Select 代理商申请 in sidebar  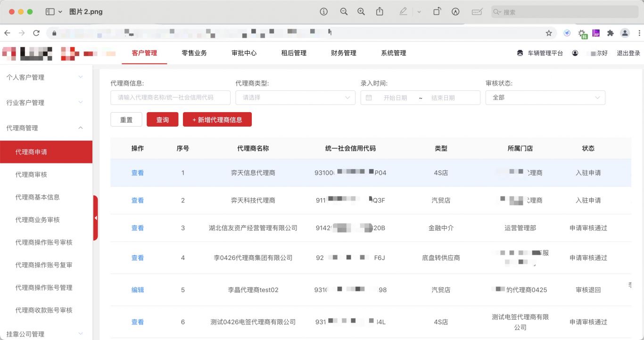46,152
